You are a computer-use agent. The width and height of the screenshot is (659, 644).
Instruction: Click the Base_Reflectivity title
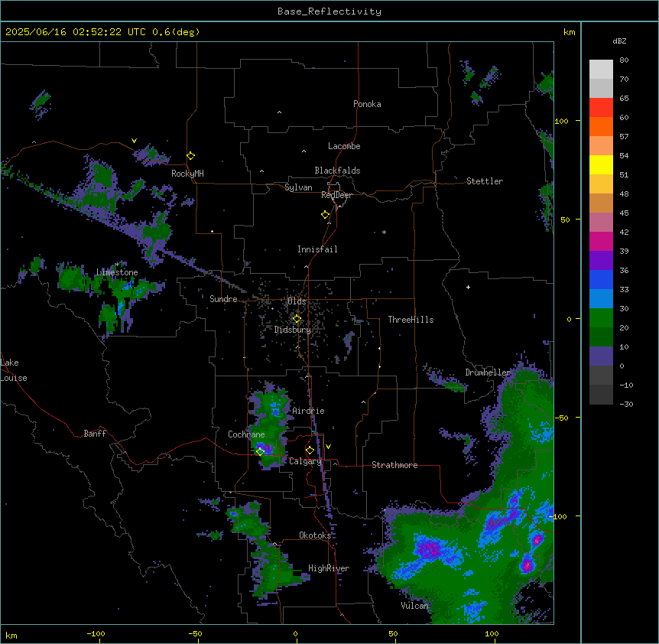(329, 11)
